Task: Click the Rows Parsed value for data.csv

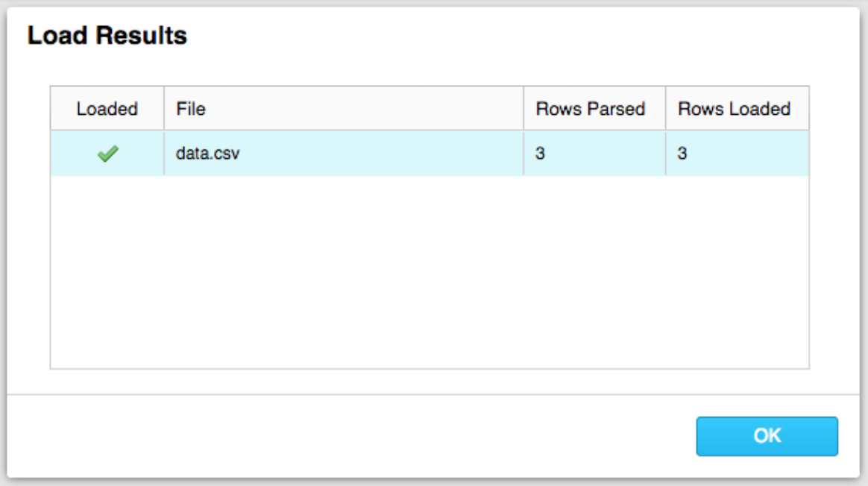Action: [x=541, y=154]
